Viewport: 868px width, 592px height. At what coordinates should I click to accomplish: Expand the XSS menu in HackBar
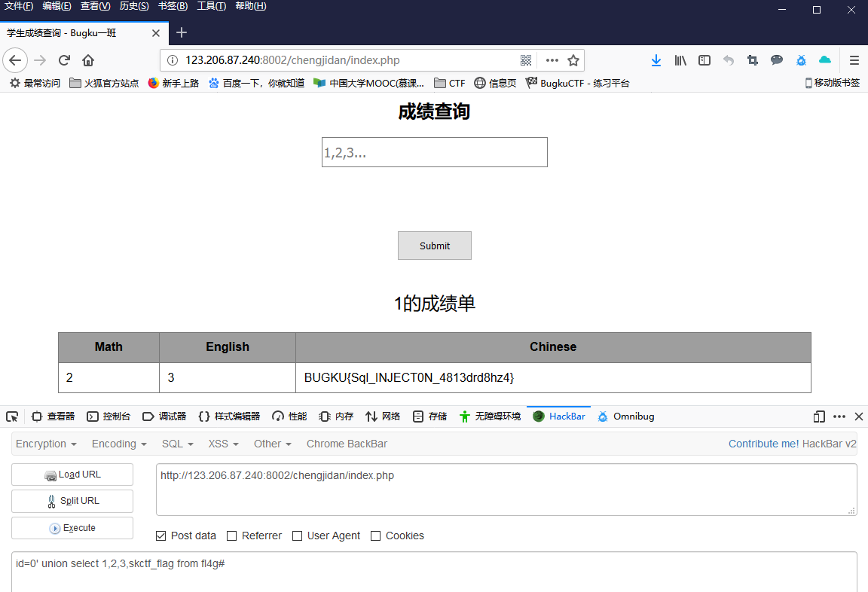[x=223, y=444]
